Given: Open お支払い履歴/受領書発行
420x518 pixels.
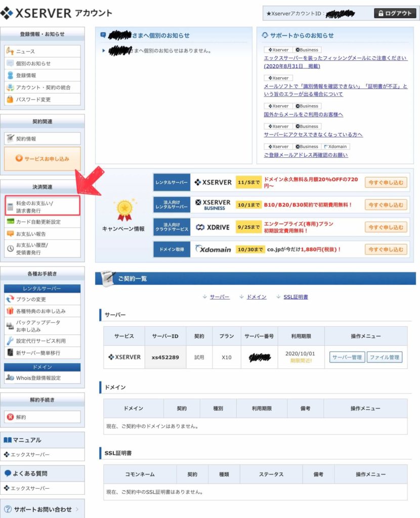Looking at the screenshot, I should [43, 248].
